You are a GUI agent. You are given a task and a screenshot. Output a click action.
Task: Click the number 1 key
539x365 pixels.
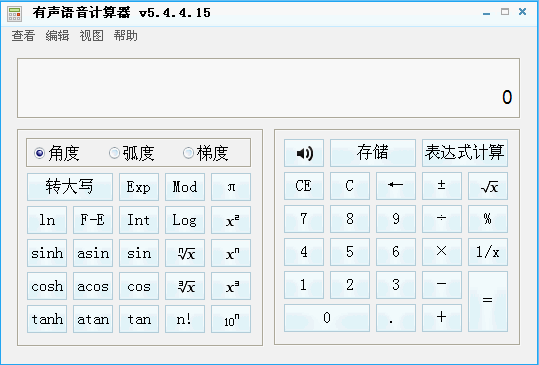[x=304, y=285]
